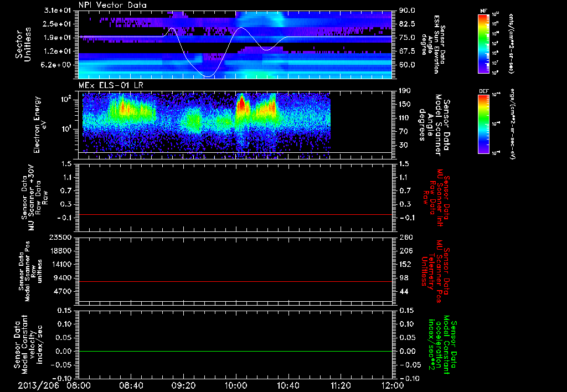Click the 98 telemetry tick label
The image size is (567, 392).
(x=403, y=278)
